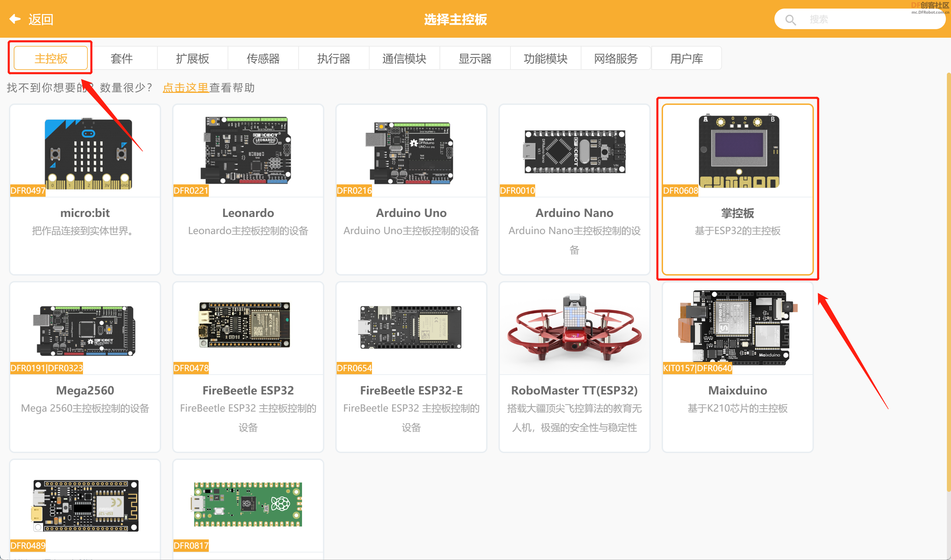Select the FireBeetle ESP32 board image
The height and width of the screenshot is (560, 951).
(x=244, y=325)
